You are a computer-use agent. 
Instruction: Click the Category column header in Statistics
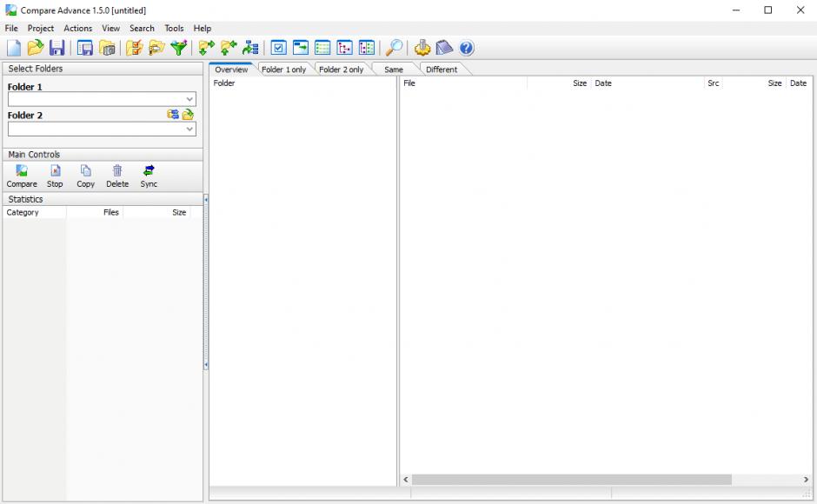click(35, 212)
